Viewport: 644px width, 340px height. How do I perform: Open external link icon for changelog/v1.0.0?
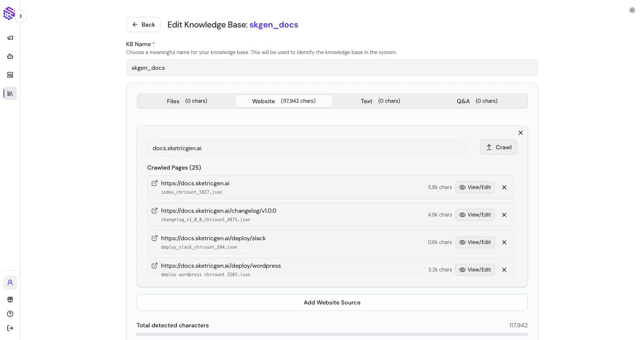(155, 211)
